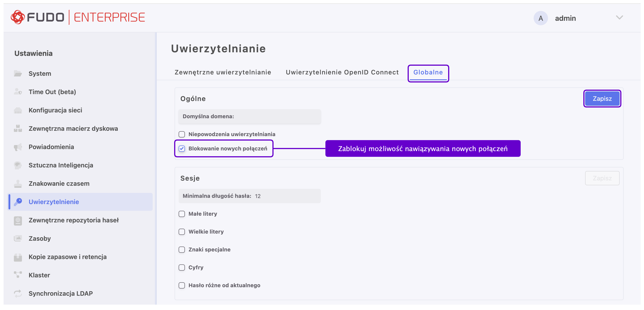
Task: Open Zewnętrzne repozytoria haseł settings
Action: tap(73, 220)
